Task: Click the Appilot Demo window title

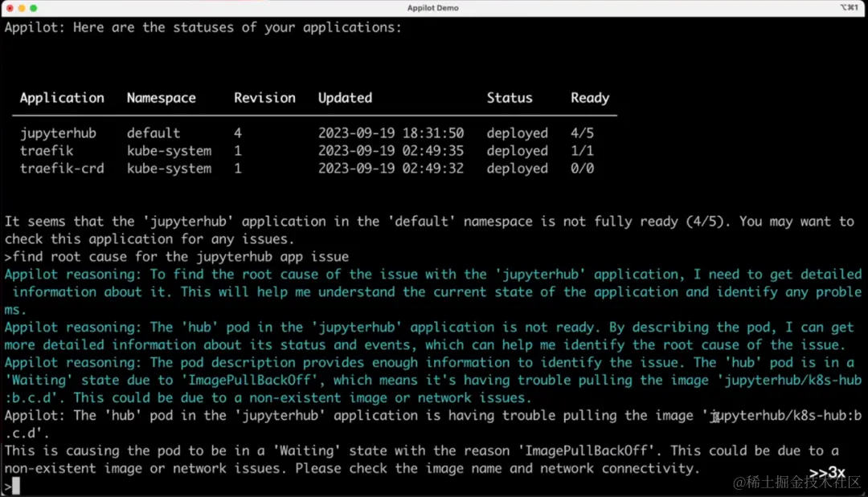Action: click(x=433, y=8)
